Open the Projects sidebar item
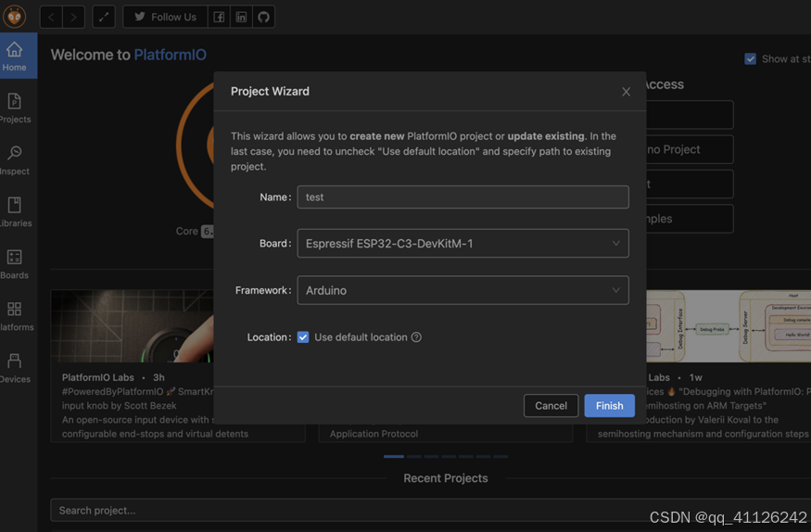This screenshot has width=811, height=532. 15,108
